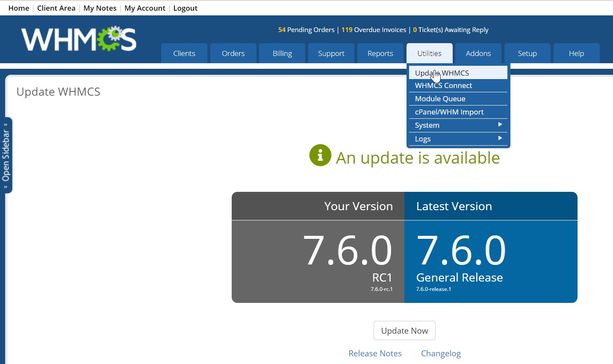
Task: Click the 'RC1' label
Action: (382, 278)
